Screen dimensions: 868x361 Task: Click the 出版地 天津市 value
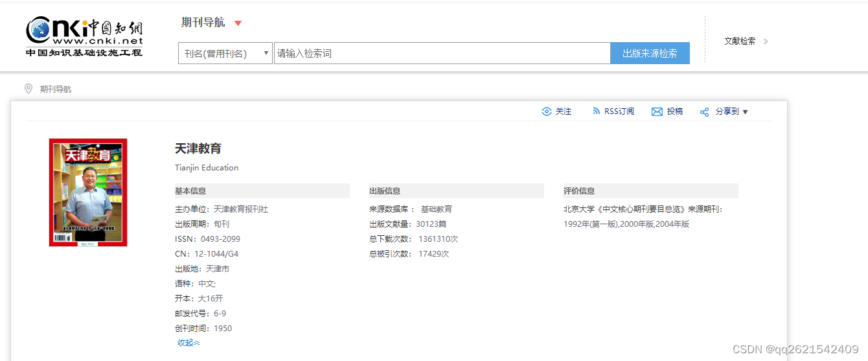point(218,269)
